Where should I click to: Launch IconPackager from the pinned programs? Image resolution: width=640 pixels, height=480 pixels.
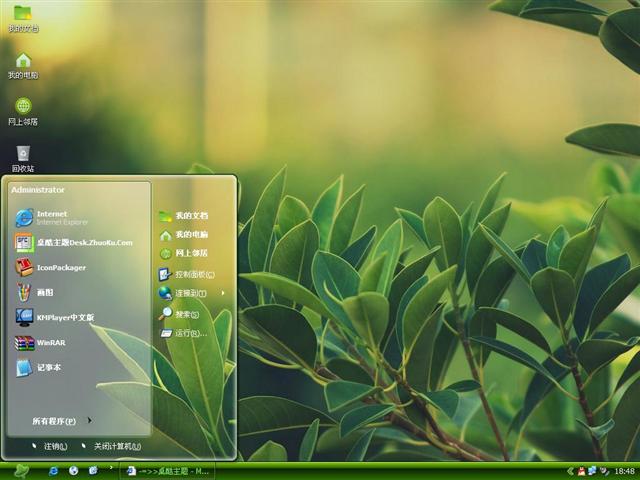(x=60, y=268)
